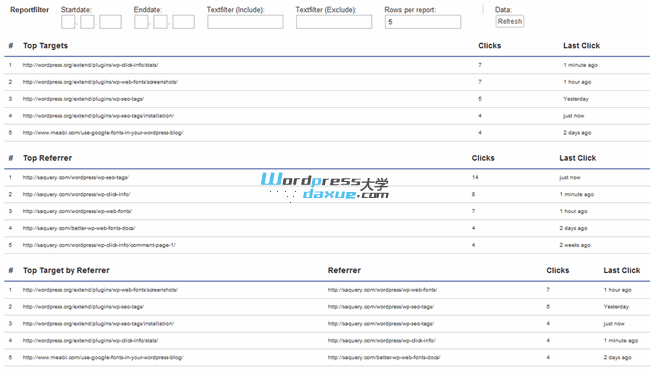Viewport: 650px width, 373px height.
Task: Open better-wp-web-fonts-docs/ in Top Referrer table
Action: (x=79, y=228)
